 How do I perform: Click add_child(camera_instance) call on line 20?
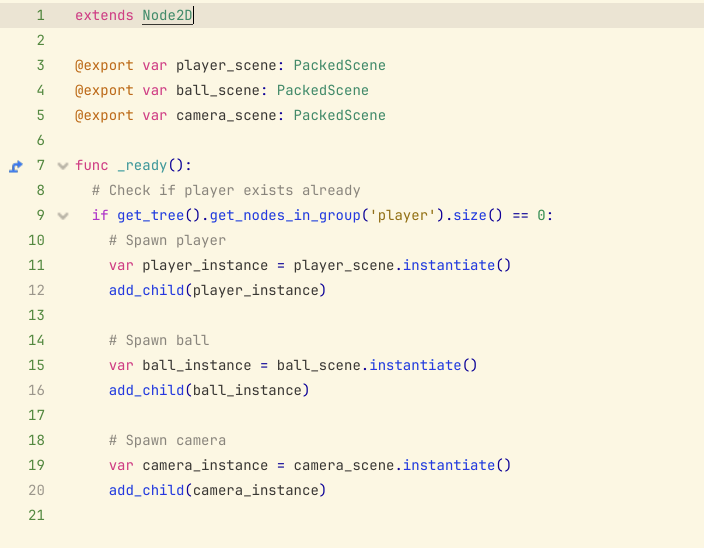[x=217, y=491]
